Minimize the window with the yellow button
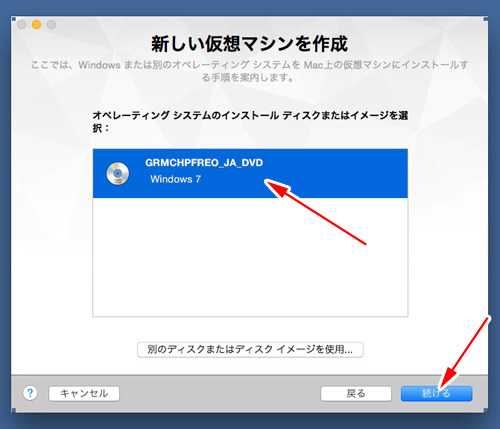This screenshot has width=500, height=429. coord(36,25)
